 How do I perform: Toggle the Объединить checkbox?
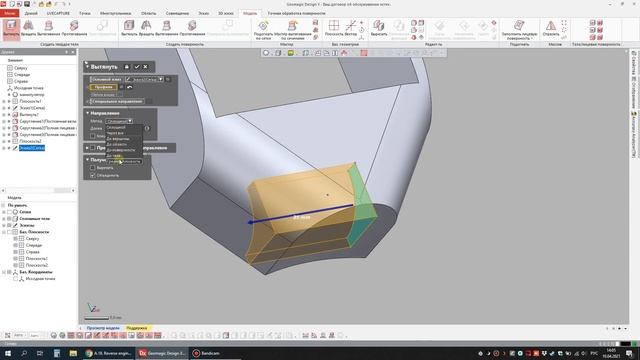pos(93,176)
